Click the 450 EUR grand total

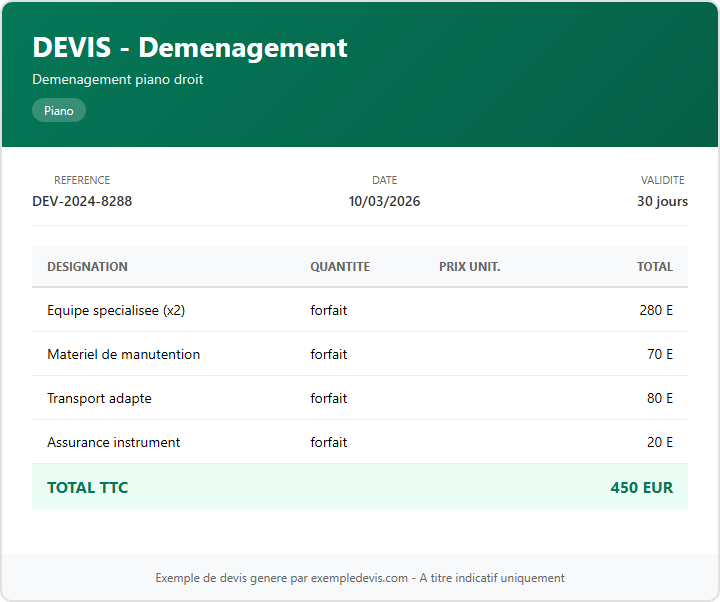641,488
